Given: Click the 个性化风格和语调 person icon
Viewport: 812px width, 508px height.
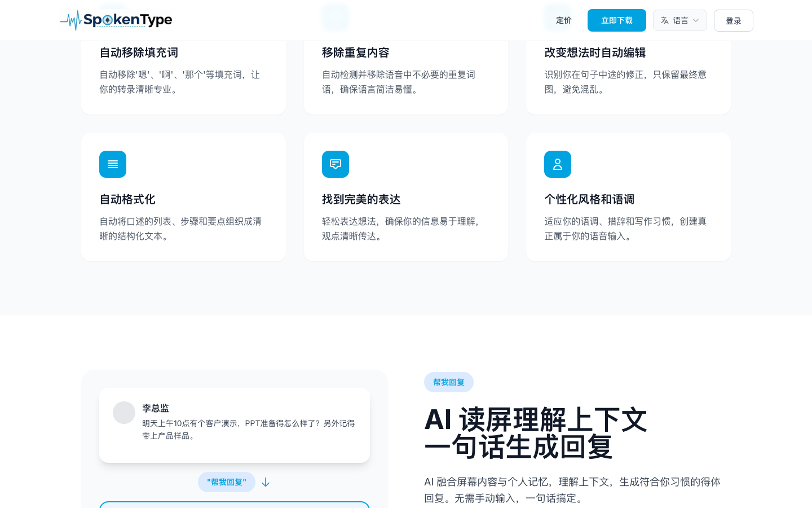Looking at the screenshot, I should pos(558,164).
